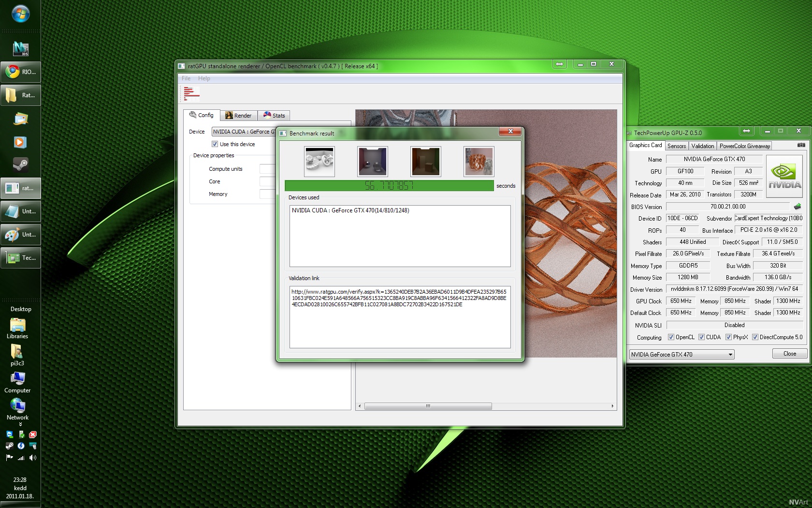Open the GPU-Z Validation tab
The image size is (812, 508).
click(x=702, y=146)
